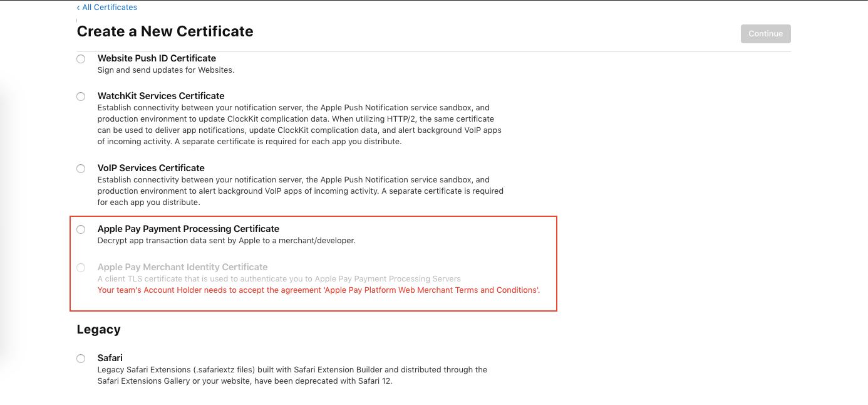This screenshot has height=405, width=868.
Task: Click the red Account Holder agreement warning
Action: [x=319, y=290]
